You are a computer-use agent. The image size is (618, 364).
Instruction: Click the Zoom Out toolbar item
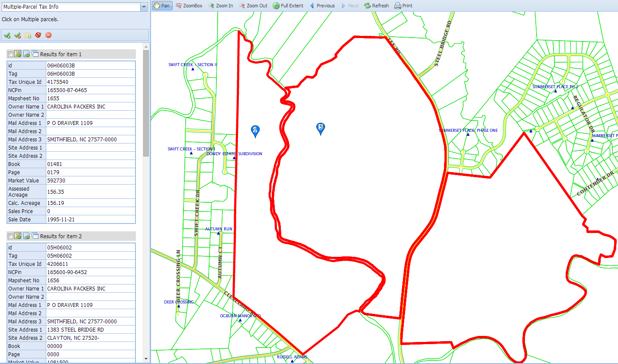(x=253, y=6)
